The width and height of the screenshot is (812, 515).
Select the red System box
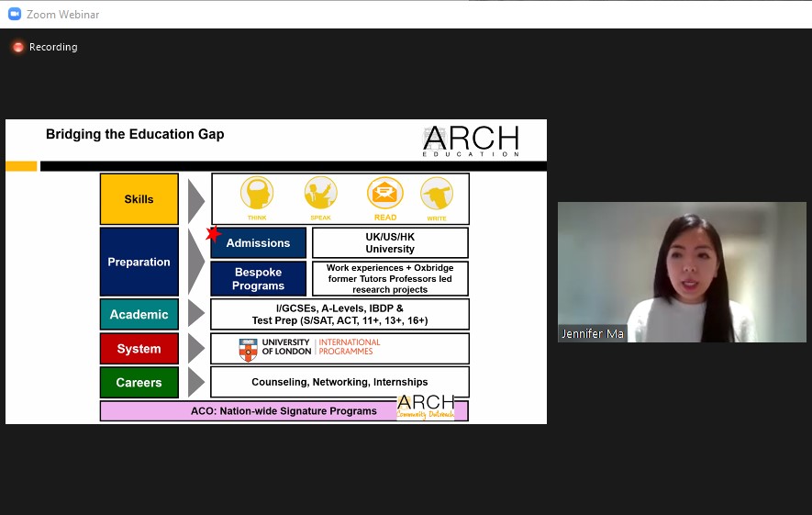click(x=139, y=348)
